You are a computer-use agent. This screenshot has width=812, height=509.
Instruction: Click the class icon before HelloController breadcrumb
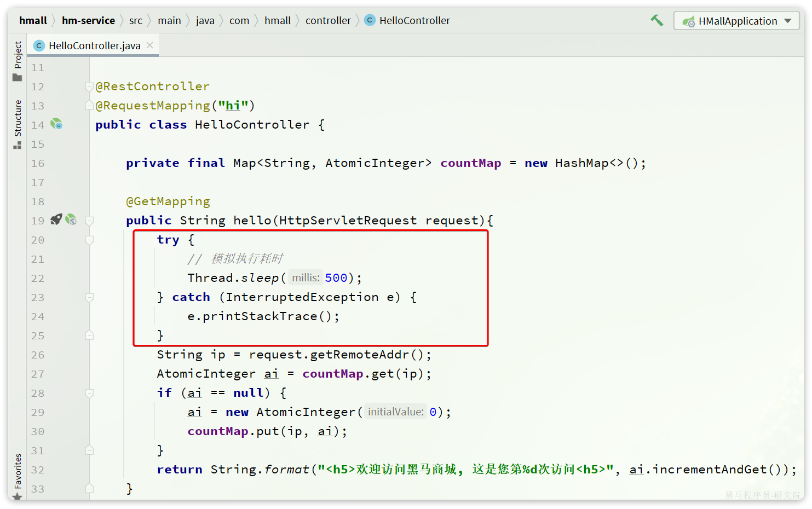pyautogui.click(x=370, y=21)
